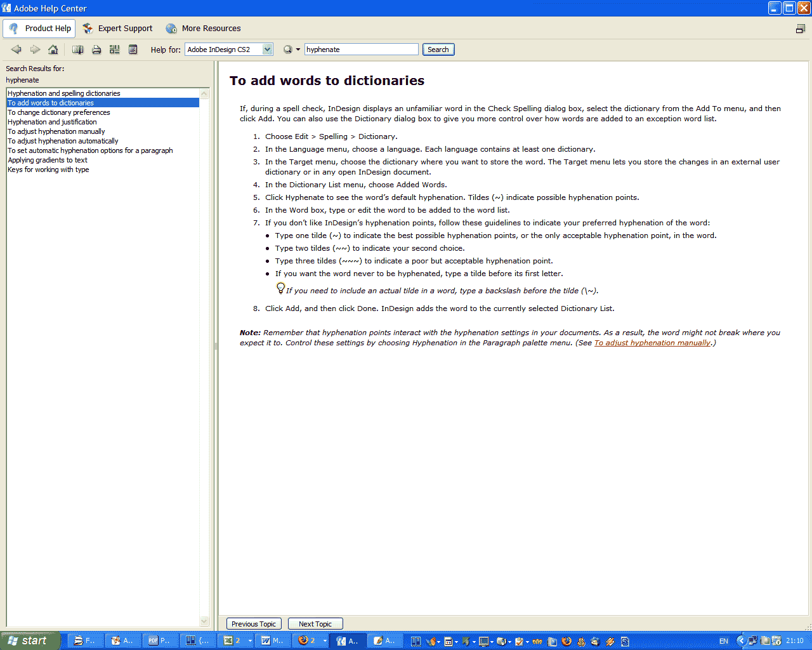This screenshot has height=650, width=812.
Task: Expand hidden system tray icons chevron
Action: (x=740, y=641)
